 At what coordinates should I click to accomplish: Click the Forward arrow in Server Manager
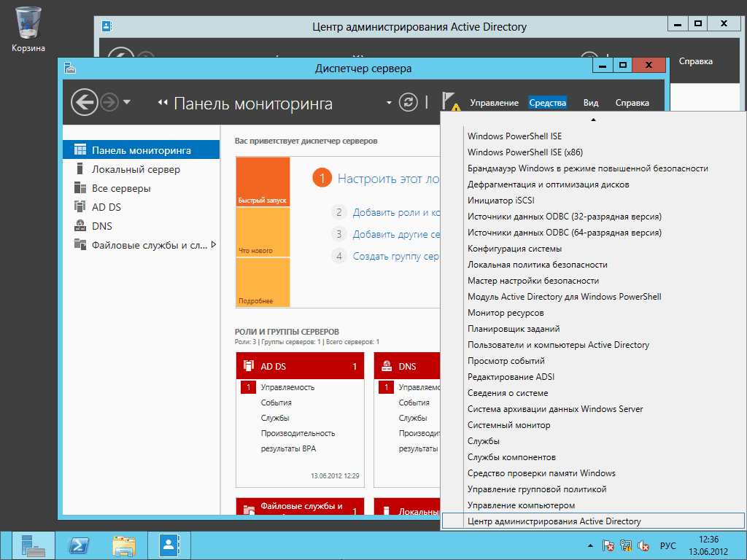[x=109, y=102]
